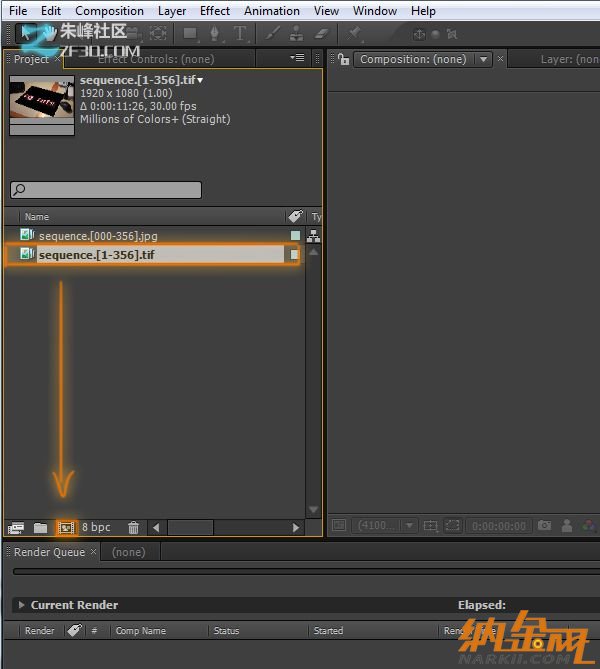Click the Create New Composition icon

click(x=66, y=527)
